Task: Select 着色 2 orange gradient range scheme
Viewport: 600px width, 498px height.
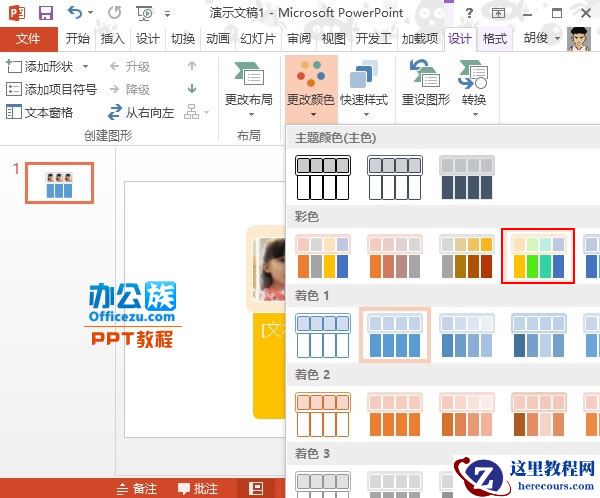Action: point(466,415)
